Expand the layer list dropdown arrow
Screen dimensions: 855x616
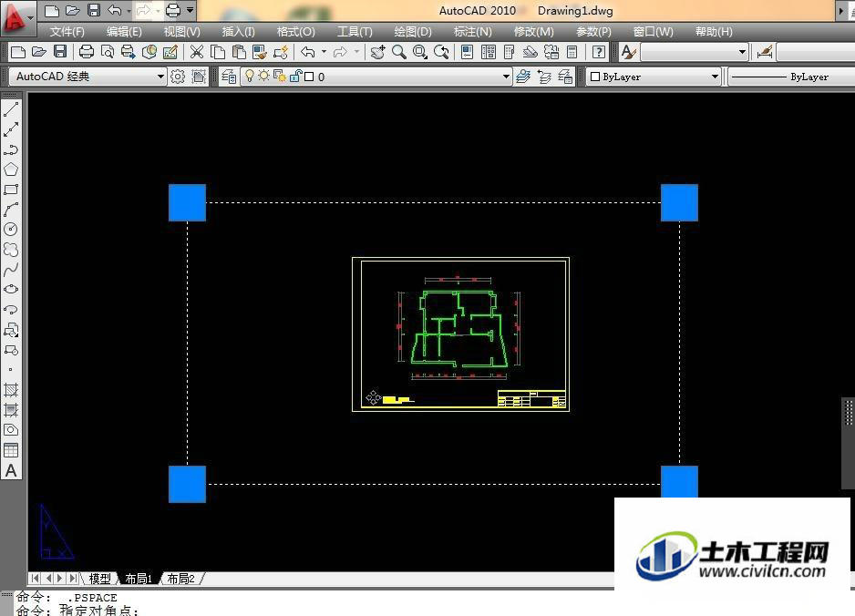point(506,77)
